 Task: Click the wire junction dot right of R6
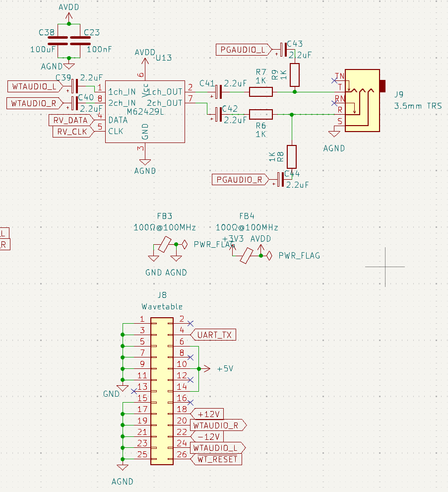pyautogui.click(x=292, y=115)
